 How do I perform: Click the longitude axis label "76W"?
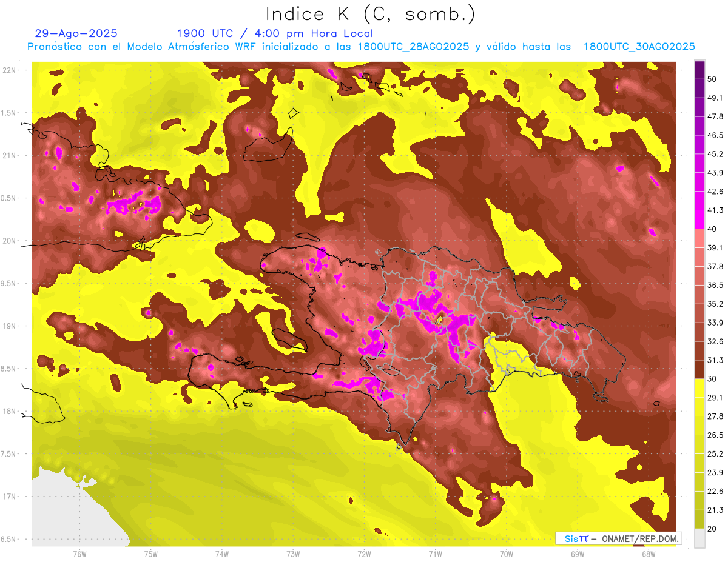79,554
